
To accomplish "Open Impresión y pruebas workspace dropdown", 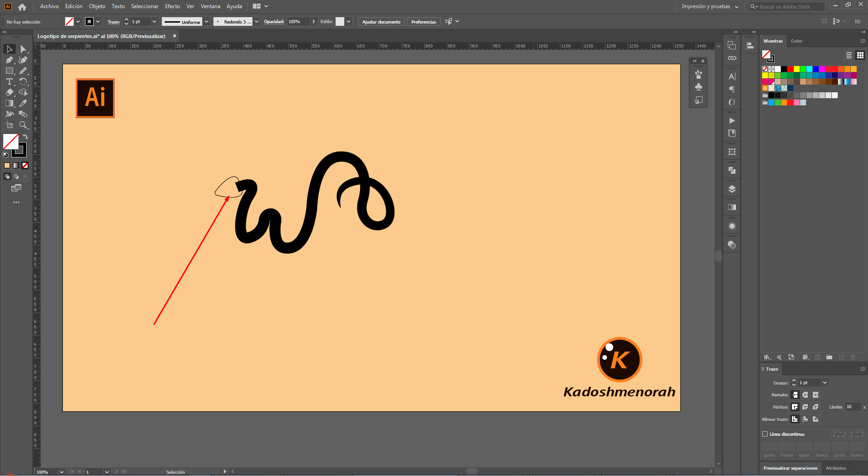I will point(710,7).
